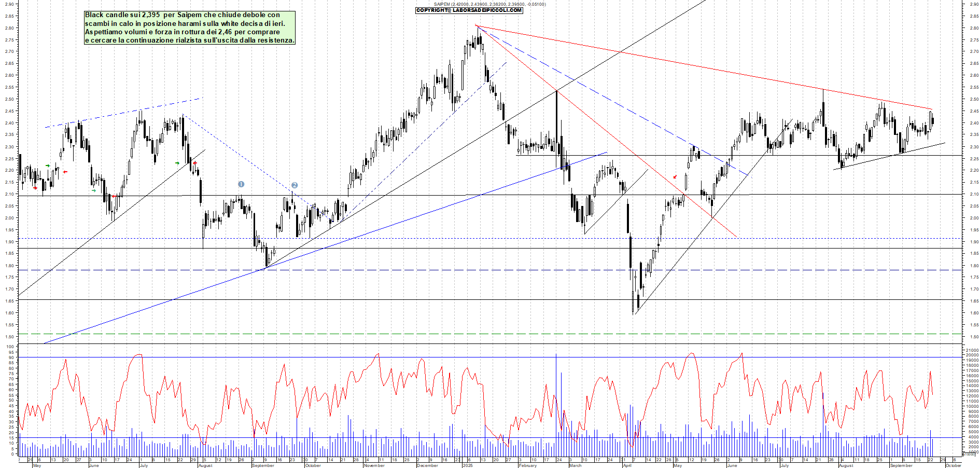This screenshot has height=468, width=980.
Task: Click the circled number 2 marker
Action: 295,185
